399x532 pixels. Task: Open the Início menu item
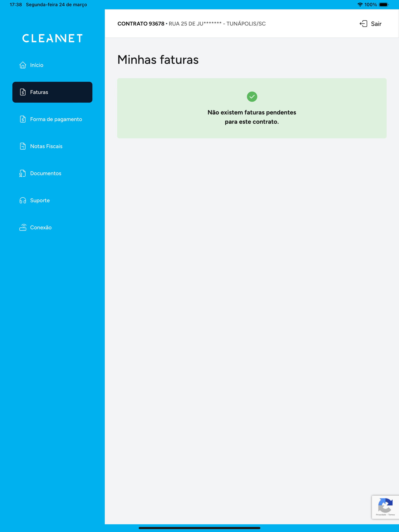(52, 65)
